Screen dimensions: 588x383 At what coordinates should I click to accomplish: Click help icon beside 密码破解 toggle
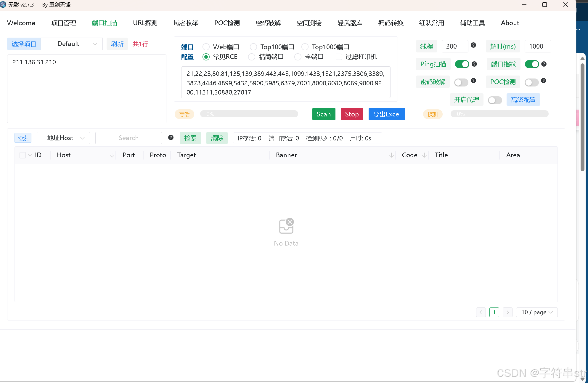click(473, 81)
